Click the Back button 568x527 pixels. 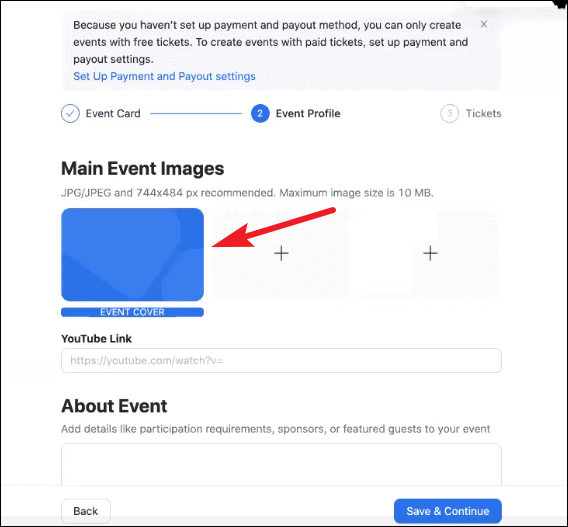pos(85,511)
